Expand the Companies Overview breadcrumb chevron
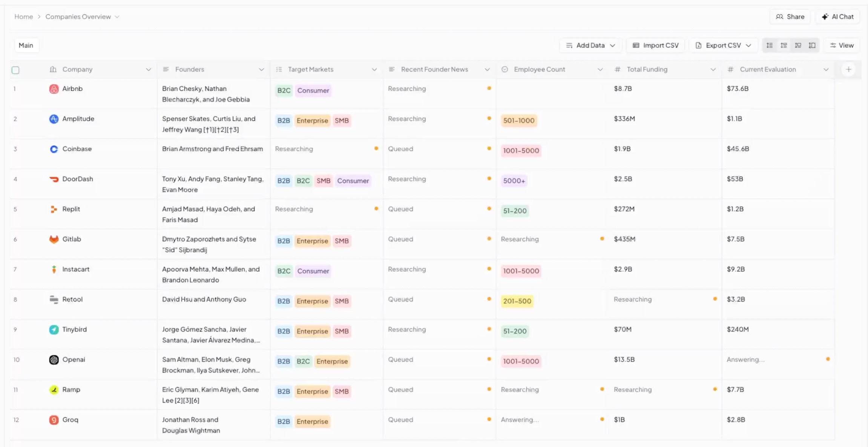Screen dimensions: 868x447 (117, 17)
